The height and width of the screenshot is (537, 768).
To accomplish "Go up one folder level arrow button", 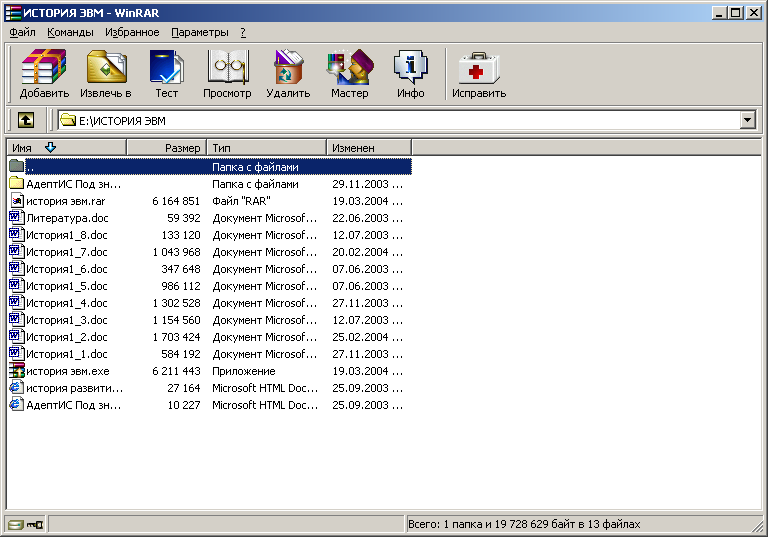I will [26, 120].
